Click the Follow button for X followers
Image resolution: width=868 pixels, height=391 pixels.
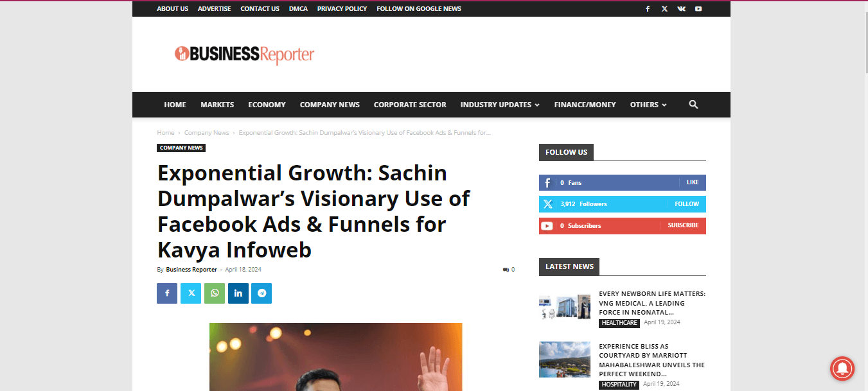(x=687, y=204)
